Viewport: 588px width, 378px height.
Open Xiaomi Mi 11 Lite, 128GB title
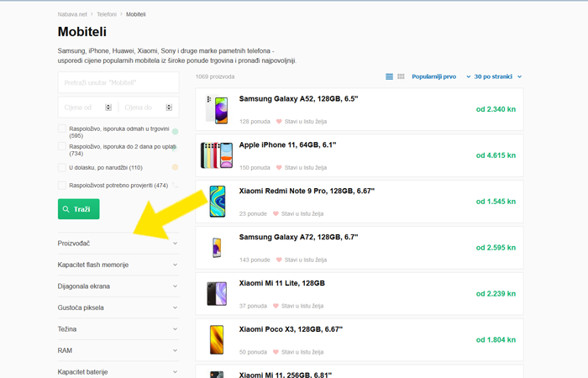pos(282,283)
